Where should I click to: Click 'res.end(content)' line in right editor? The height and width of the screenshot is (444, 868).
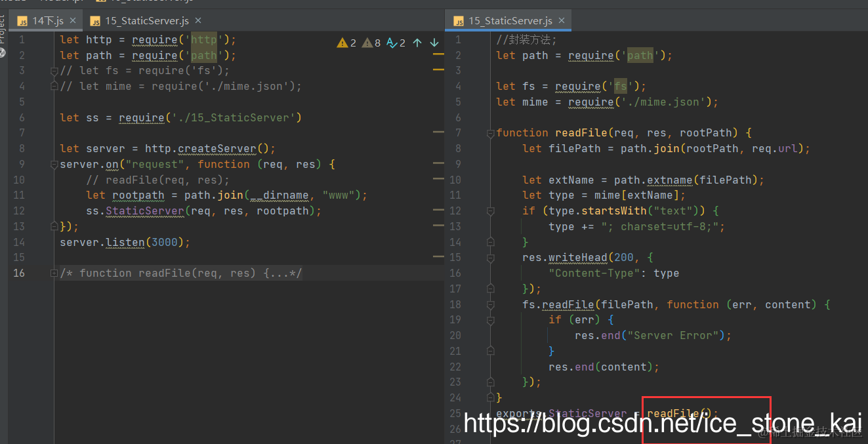(x=604, y=367)
